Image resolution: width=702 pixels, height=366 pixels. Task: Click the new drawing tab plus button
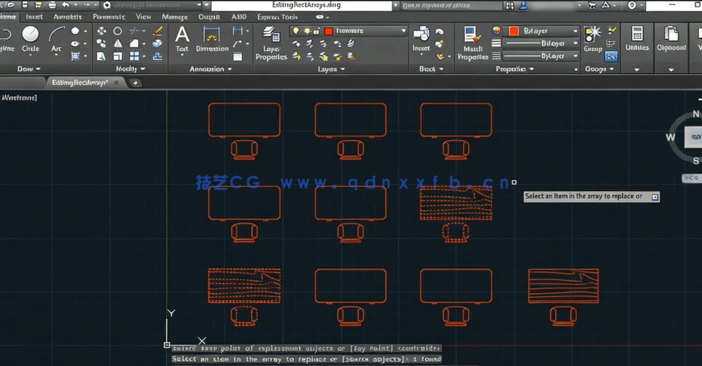(x=135, y=83)
